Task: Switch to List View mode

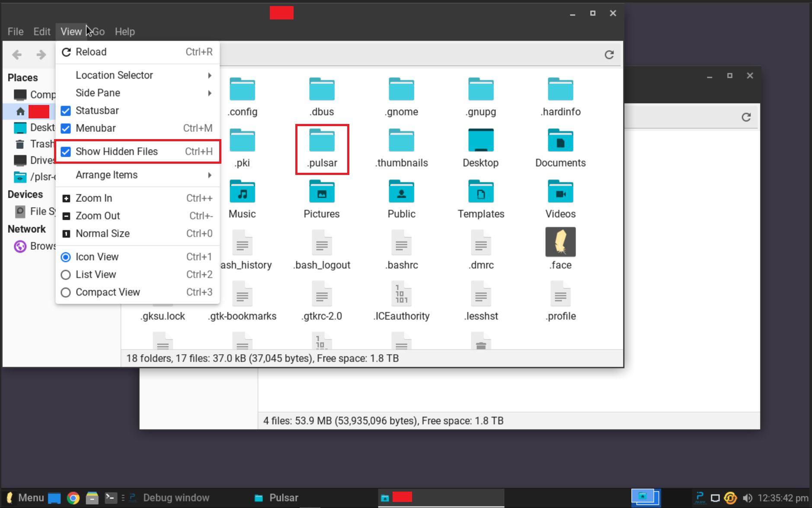Action: [96, 274]
